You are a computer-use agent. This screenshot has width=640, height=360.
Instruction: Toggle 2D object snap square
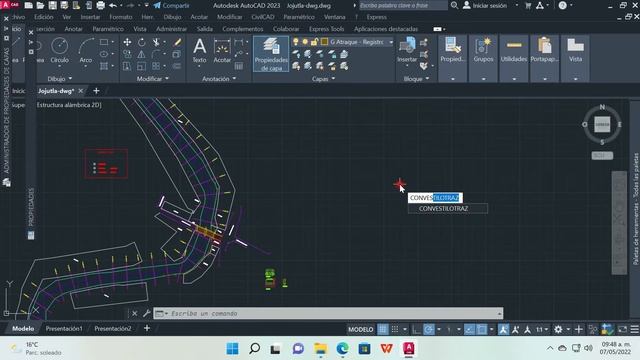click(482, 329)
